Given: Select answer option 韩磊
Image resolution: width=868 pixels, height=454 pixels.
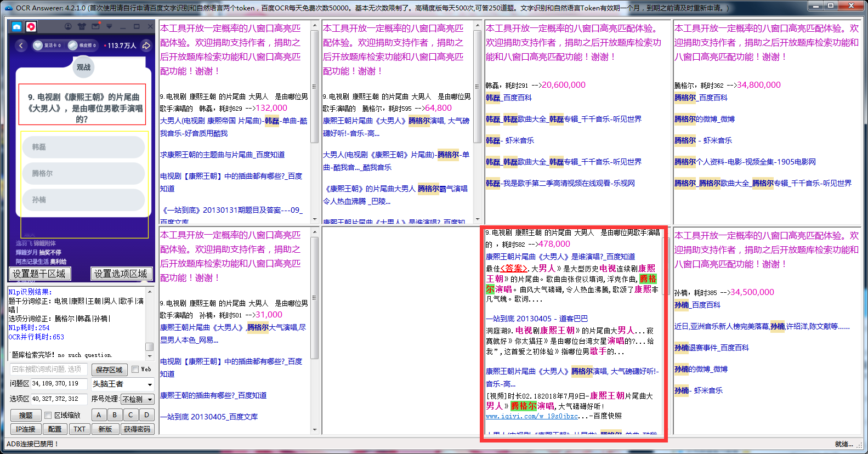Looking at the screenshot, I should [83, 147].
